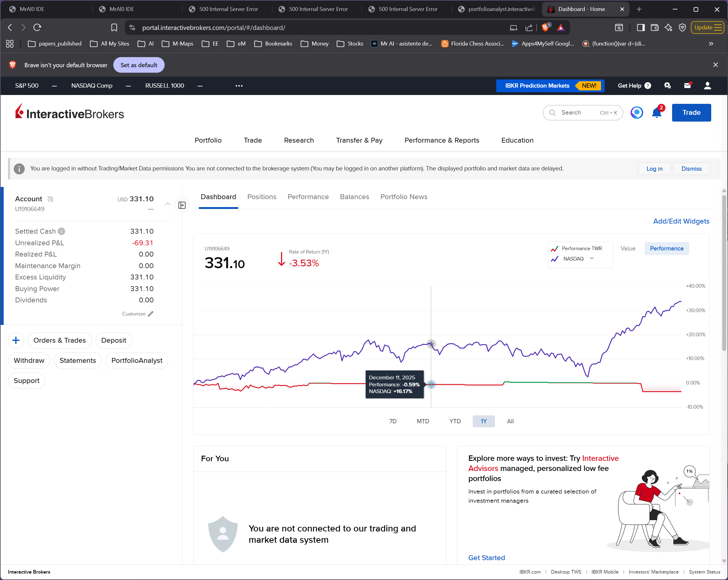This screenshot has height=580, width=728.
Task: Open Performance & Reports menu
Action: (442, 140)
